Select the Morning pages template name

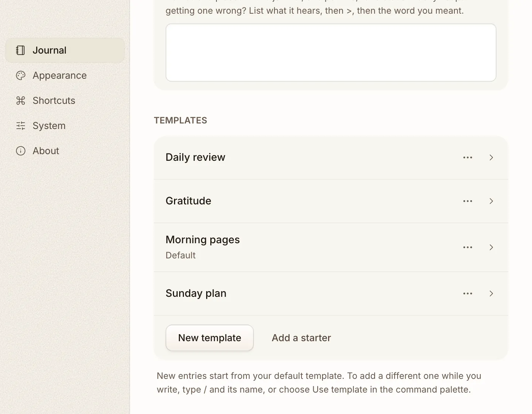coord(203,240)
